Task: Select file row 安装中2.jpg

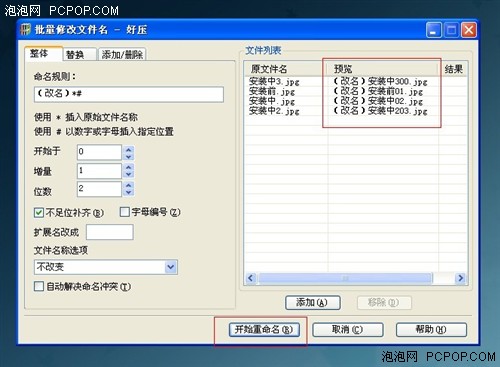Action: coord(274,110)
